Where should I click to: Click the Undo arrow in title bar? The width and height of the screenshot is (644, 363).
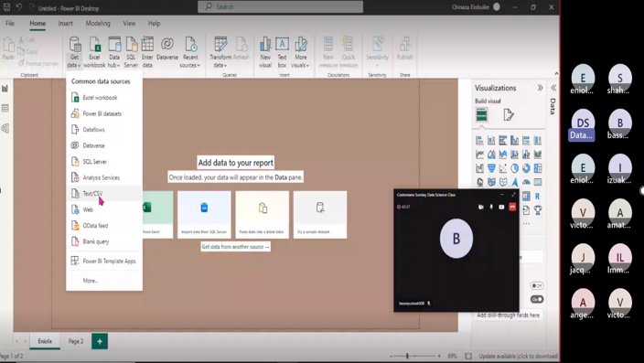19,7
